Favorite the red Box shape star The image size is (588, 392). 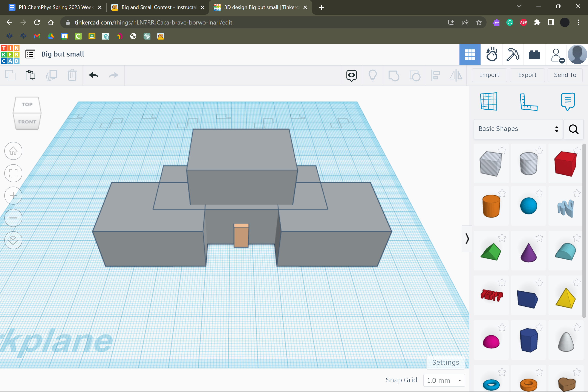click(x=576, y=150)
